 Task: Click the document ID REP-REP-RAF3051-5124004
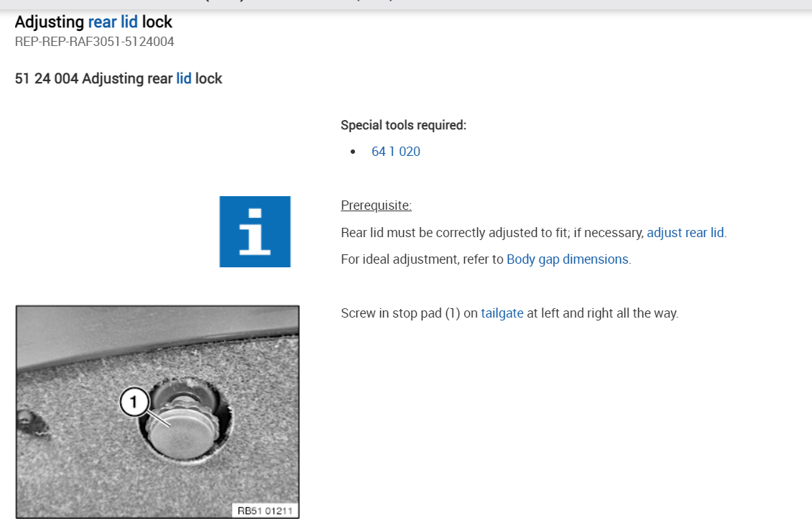pyautogui.click(x=94, y=42)
